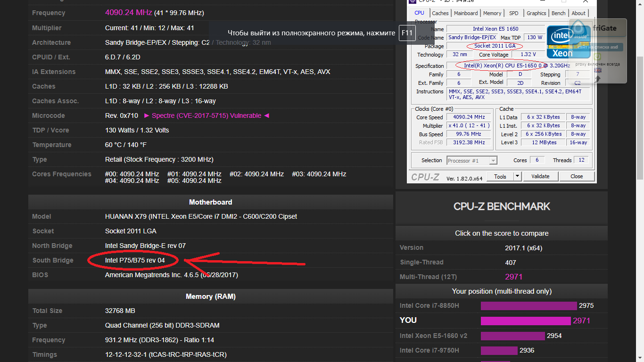644x362 pixels.
Task: Click the Total Size value '32768 MB'
Action: point(120,311)
